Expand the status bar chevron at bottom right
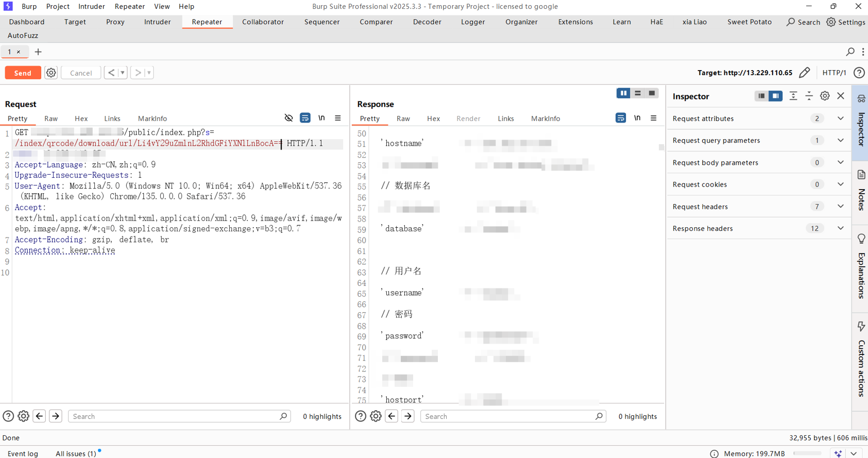The height and width of the screenshot is (458, 868). click(x=854, y=453)
